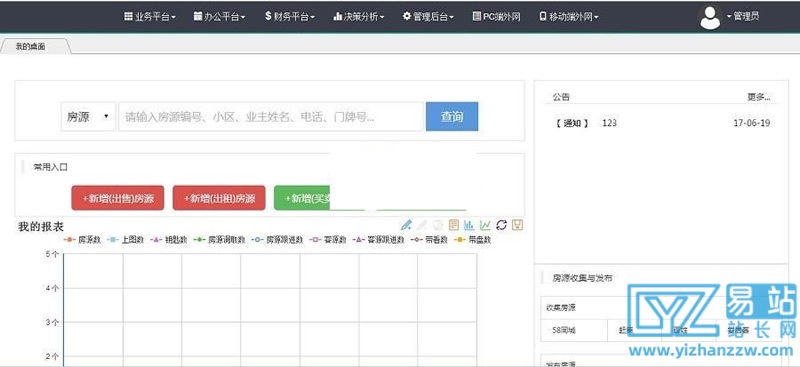Expand the 办公平台 menu
Viewport: 800px width, 367px height.
click(x=219, y=17)
